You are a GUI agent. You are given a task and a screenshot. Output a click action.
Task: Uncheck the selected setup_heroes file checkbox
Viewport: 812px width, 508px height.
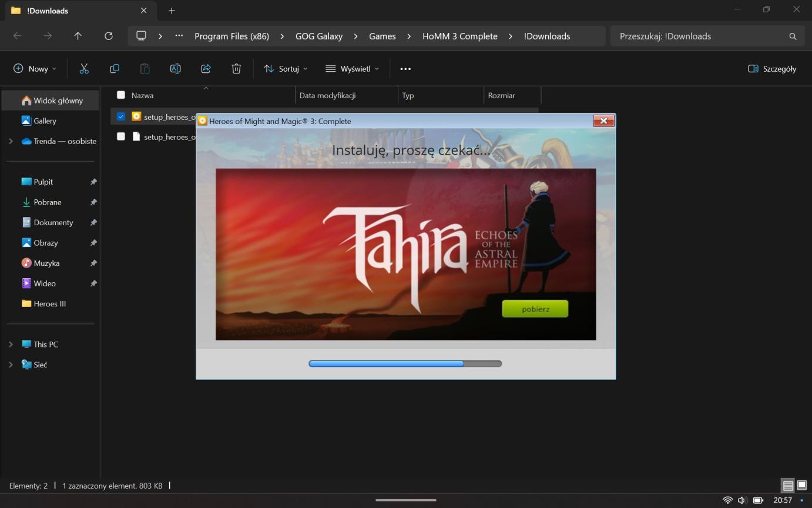point(121,116)
